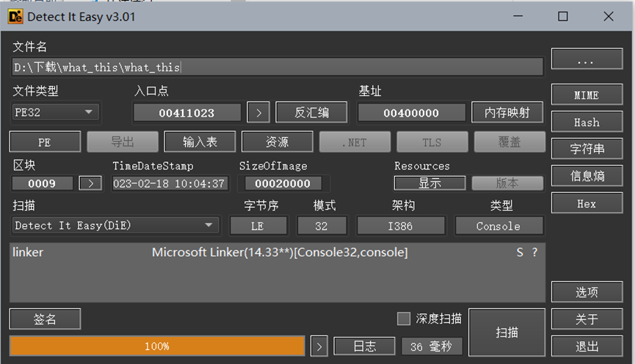Screen dimensions: 635x364
Task: Select the Microsoft Linker(14.33**) result text
Action: tap(280, 252)
